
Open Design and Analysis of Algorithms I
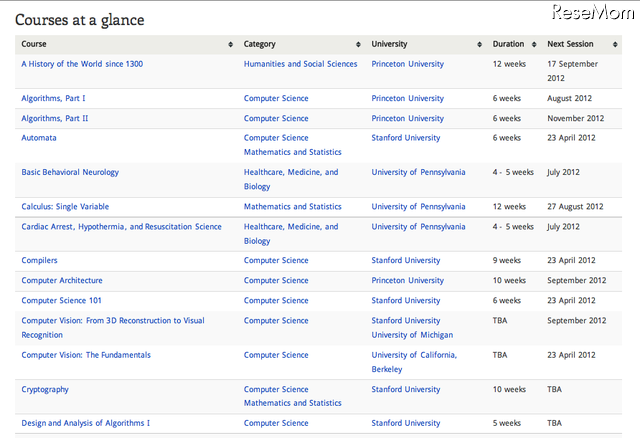[x=86, y=423]
